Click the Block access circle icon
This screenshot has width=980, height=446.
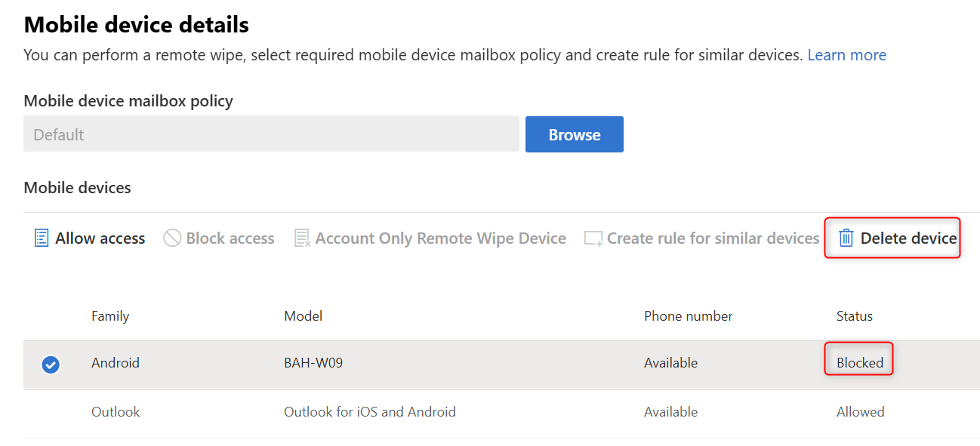pyautogui.click(x=172, y=238)
